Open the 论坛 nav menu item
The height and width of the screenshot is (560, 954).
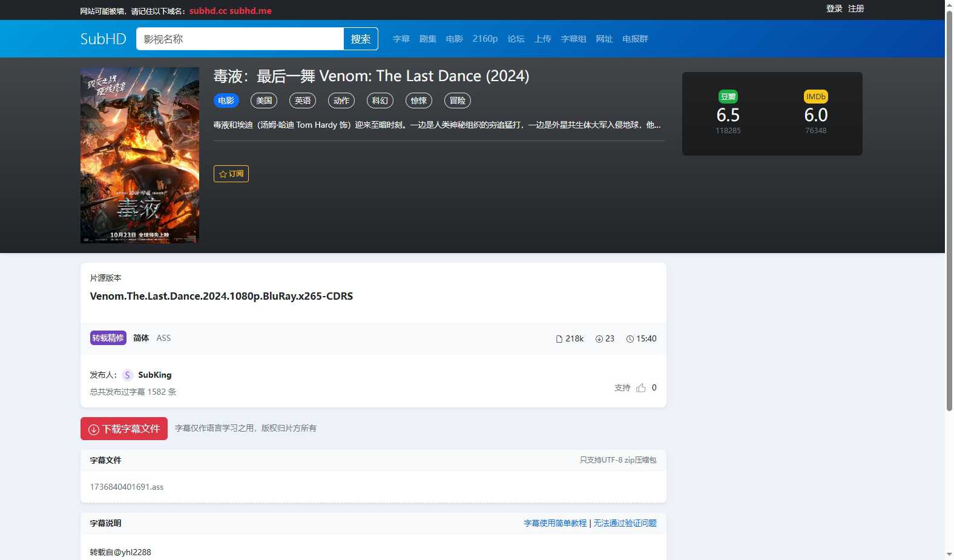tap(516, 39)
